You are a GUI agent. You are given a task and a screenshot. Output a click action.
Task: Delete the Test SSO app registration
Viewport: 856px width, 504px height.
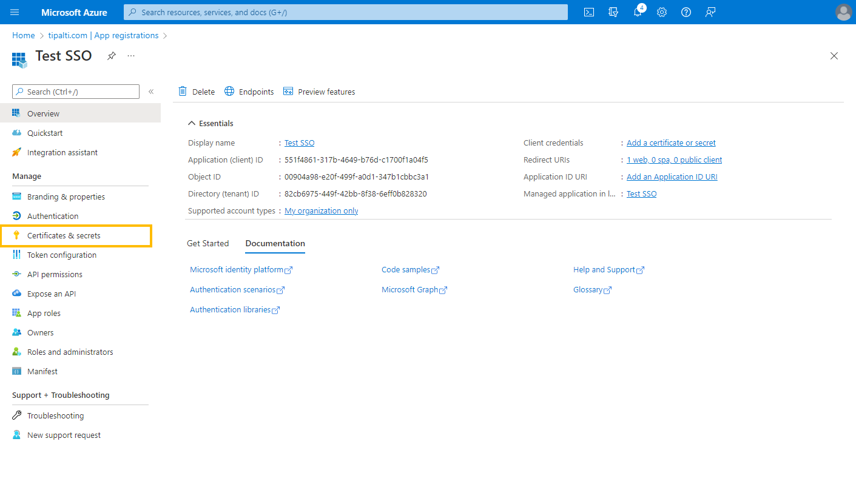196,91
